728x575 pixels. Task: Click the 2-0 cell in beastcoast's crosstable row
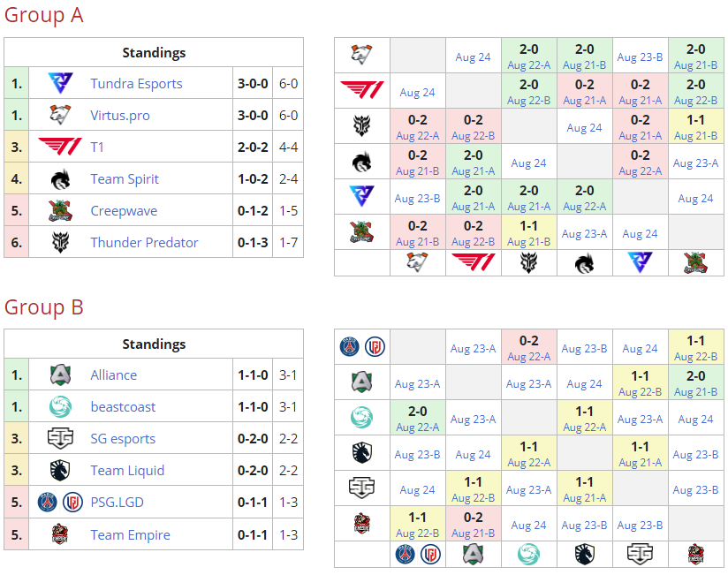417,418
